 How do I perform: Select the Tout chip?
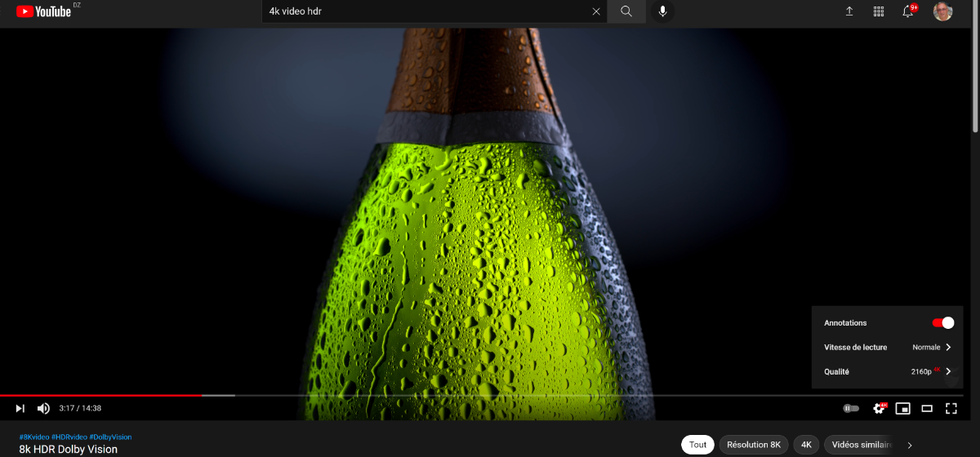[697, 445]
